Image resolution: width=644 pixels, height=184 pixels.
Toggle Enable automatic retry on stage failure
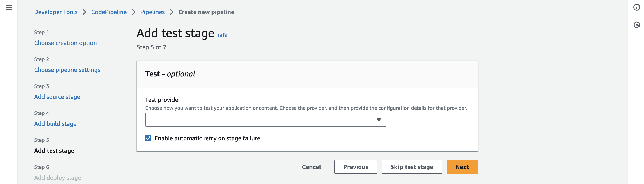148,138
